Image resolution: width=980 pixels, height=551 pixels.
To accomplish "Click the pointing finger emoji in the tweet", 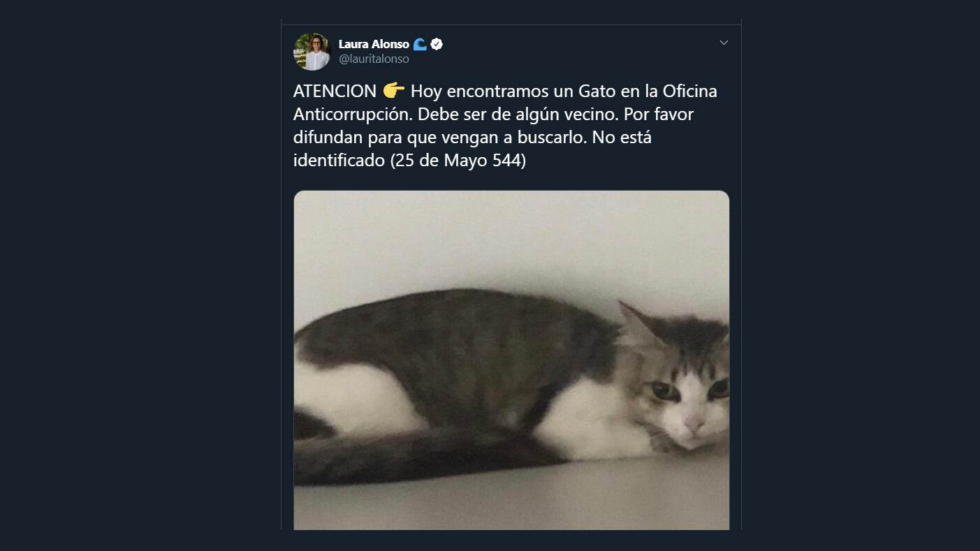I will [395, 90].
